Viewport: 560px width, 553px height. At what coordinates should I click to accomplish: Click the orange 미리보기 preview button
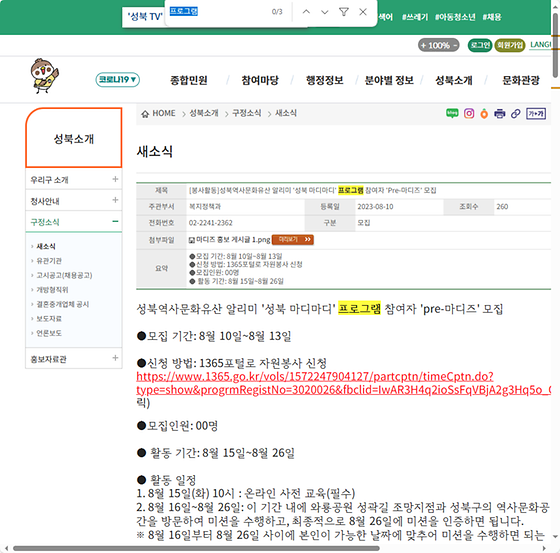[292, 239]
